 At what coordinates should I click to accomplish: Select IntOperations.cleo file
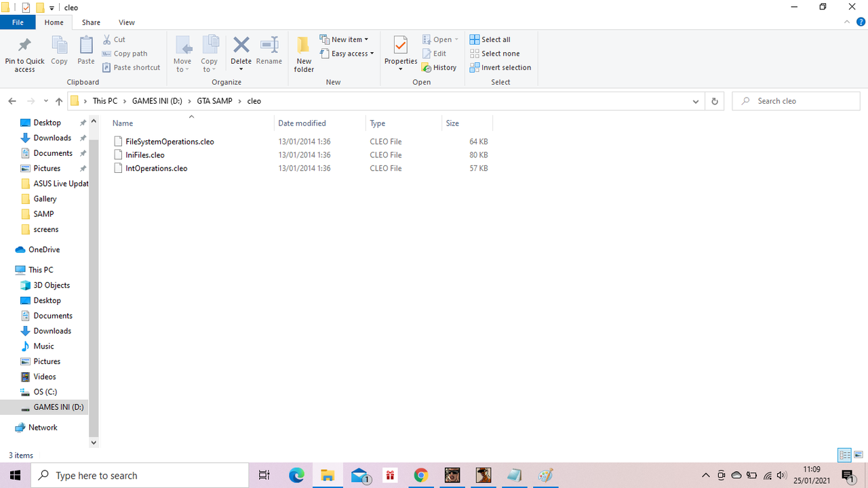(x=156, y=168)
